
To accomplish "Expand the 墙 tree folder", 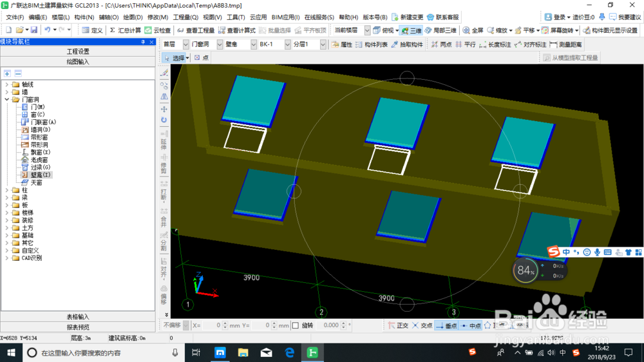I will coord(7,92).
